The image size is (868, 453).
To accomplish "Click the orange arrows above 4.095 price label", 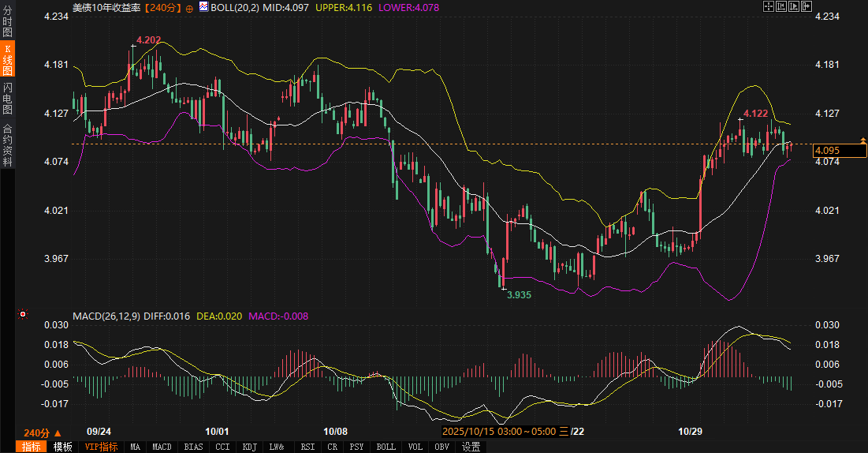I will click(862, 140).
